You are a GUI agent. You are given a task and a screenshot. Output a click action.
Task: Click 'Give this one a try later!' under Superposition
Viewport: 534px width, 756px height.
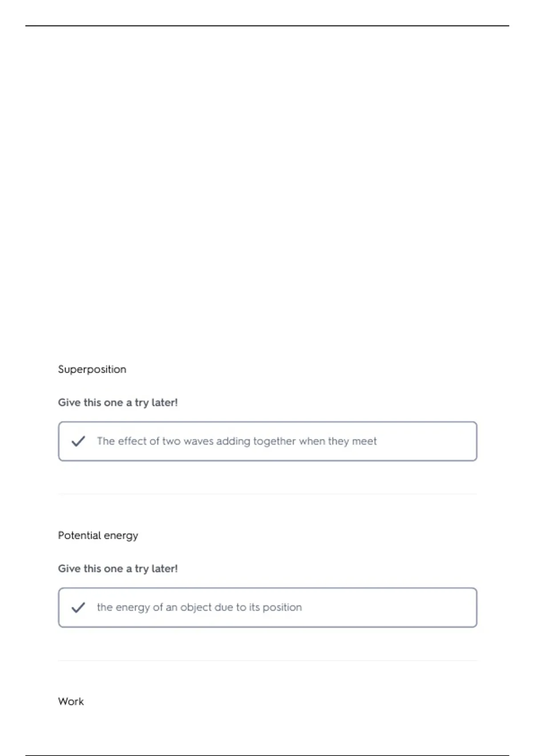tap(118, 402)
